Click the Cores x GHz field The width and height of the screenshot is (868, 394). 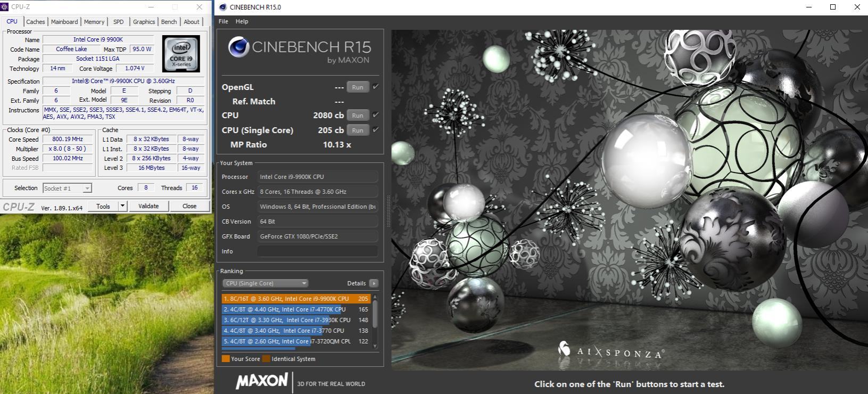pos(318,192)
